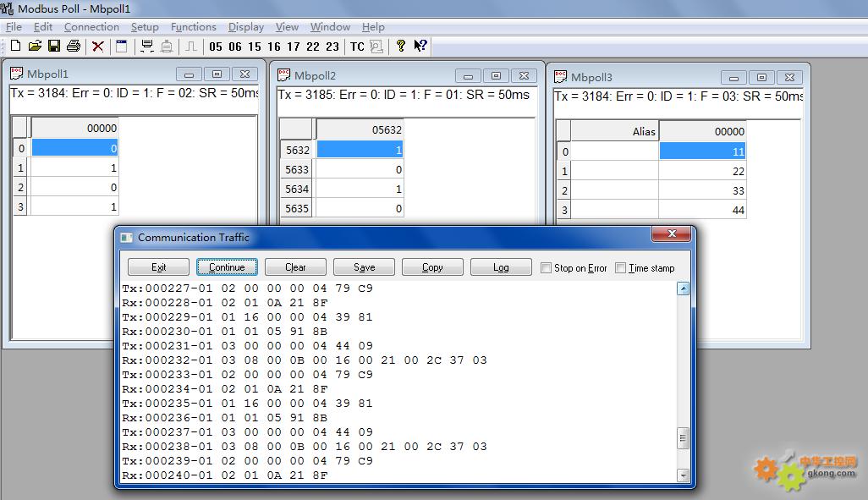Click the Print toolbar icon

(73, 46)
